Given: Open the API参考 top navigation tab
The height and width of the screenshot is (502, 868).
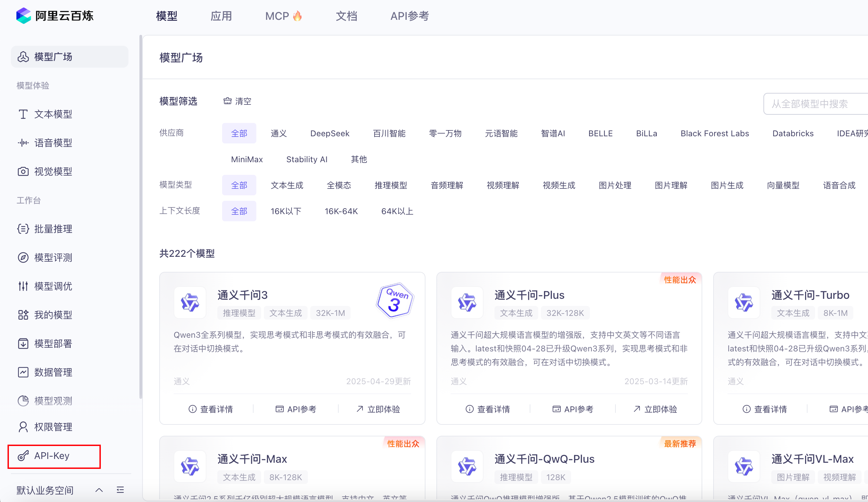Looking at the screenshot, I should click(x=409, y=16).
